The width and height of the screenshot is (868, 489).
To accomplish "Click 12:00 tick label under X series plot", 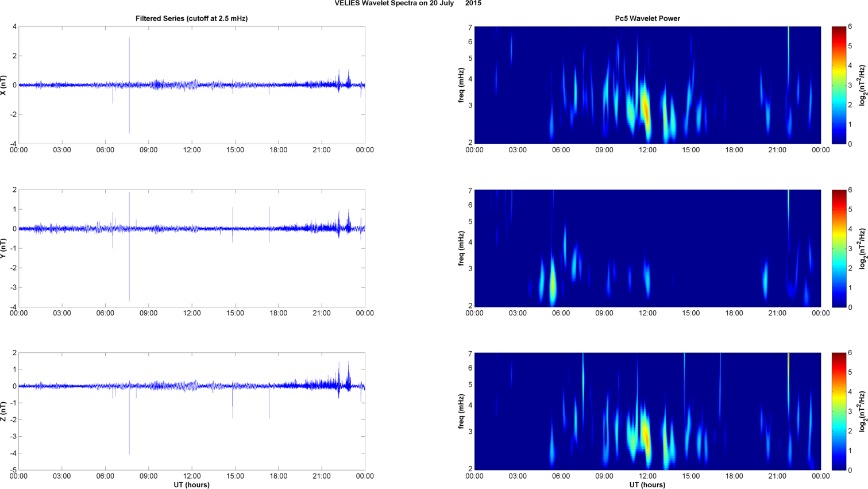I will point(192,150).
